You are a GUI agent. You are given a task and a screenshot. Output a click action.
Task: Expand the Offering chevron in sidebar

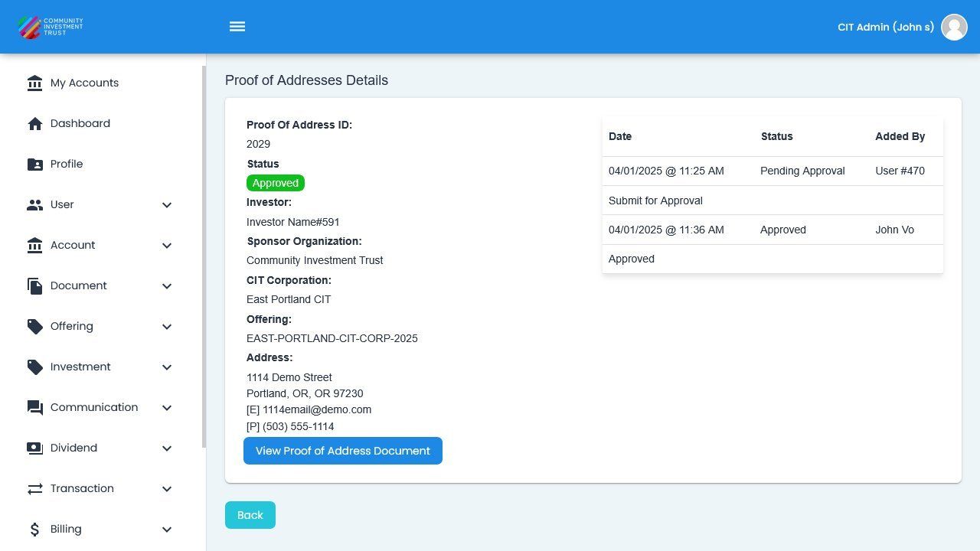[167, 327]
